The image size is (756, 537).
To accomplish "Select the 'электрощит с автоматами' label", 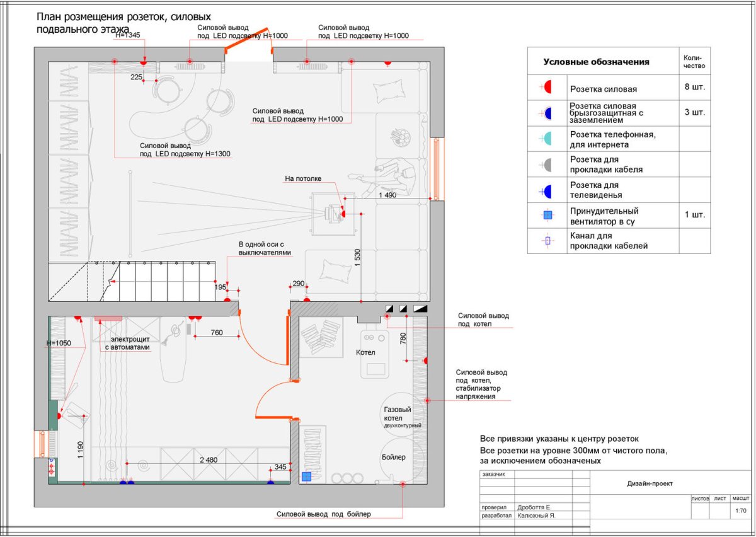I will click(127, 344).
